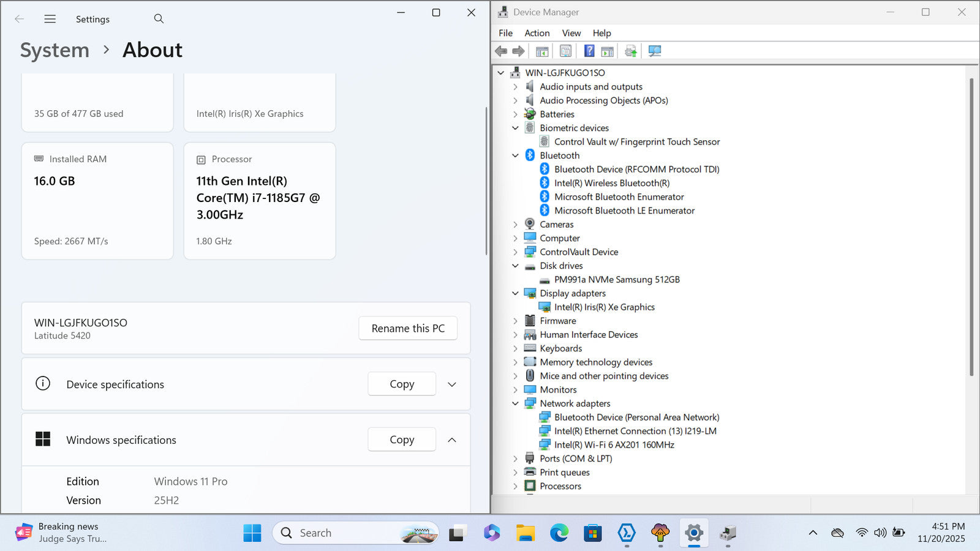This screenshot has height=551, width=980.
Task: Expand the Device specifications section chevron
Action: pos(452,384)
